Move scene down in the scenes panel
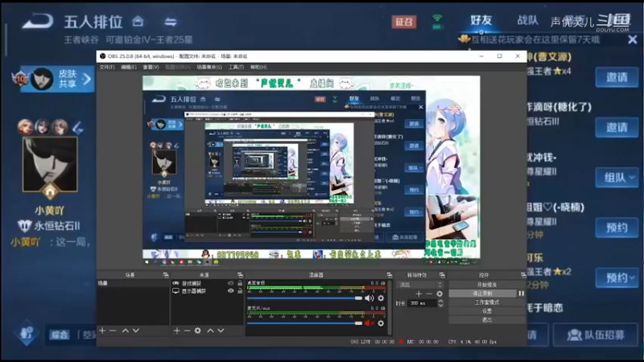644x362 pixels. click(136, 331)
